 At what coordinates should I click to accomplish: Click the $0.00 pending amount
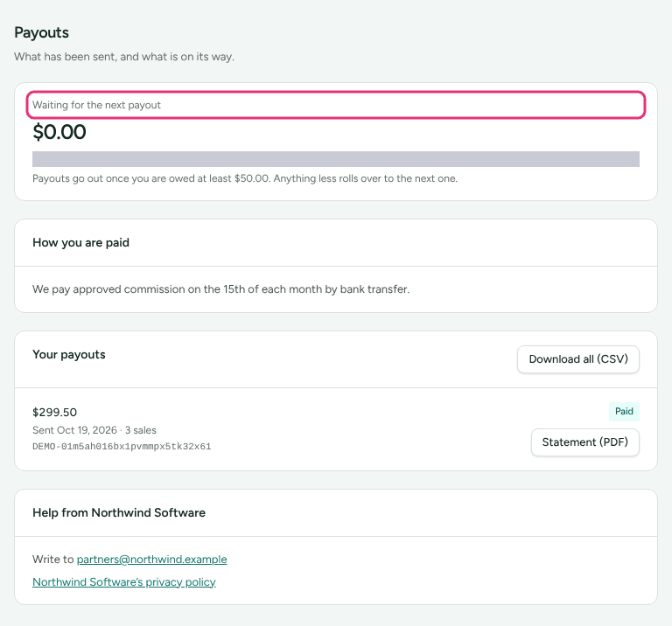tap(59, 132)
